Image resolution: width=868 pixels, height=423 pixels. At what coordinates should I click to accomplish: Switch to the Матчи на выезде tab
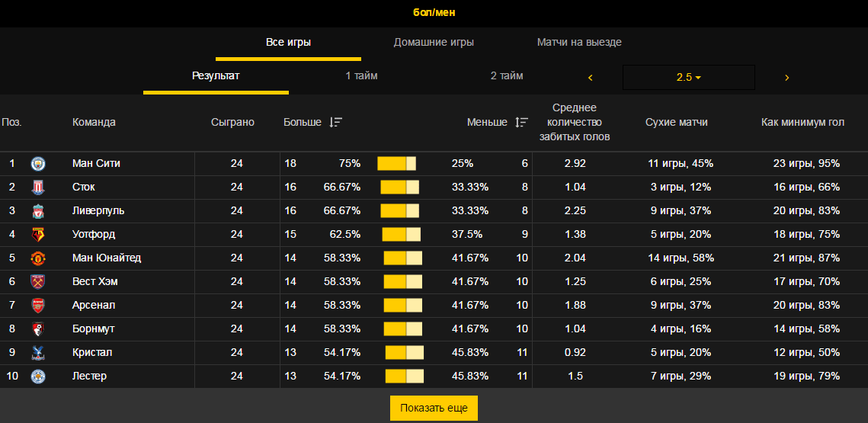click(x=579, y=43)
